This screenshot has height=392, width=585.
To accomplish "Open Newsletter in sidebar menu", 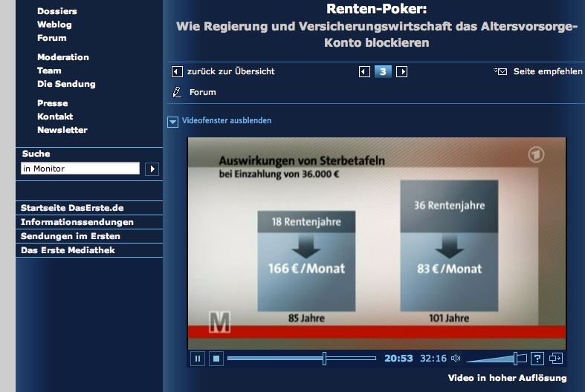I will [x=62, y=130].
